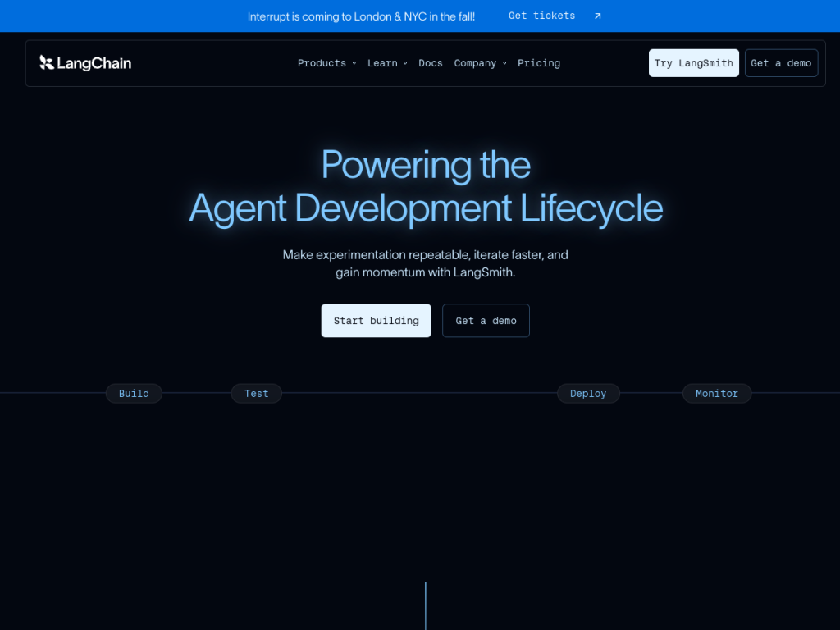
Task: Click the LangChain logo
Action: pyautogui.click(x=85, y=63)
